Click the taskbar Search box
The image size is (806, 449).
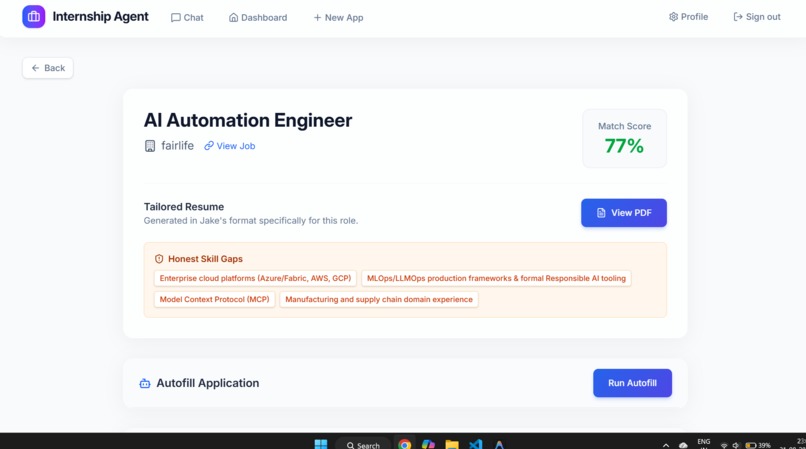tap(363, 445)
